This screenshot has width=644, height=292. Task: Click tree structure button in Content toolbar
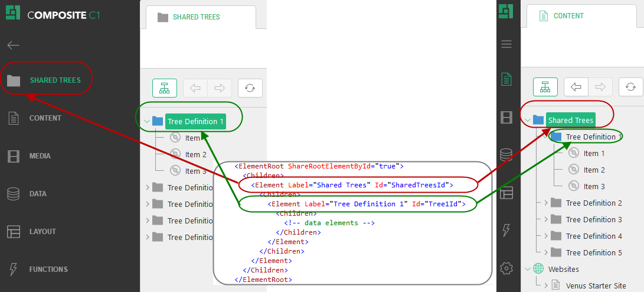[x=545, y=87]
